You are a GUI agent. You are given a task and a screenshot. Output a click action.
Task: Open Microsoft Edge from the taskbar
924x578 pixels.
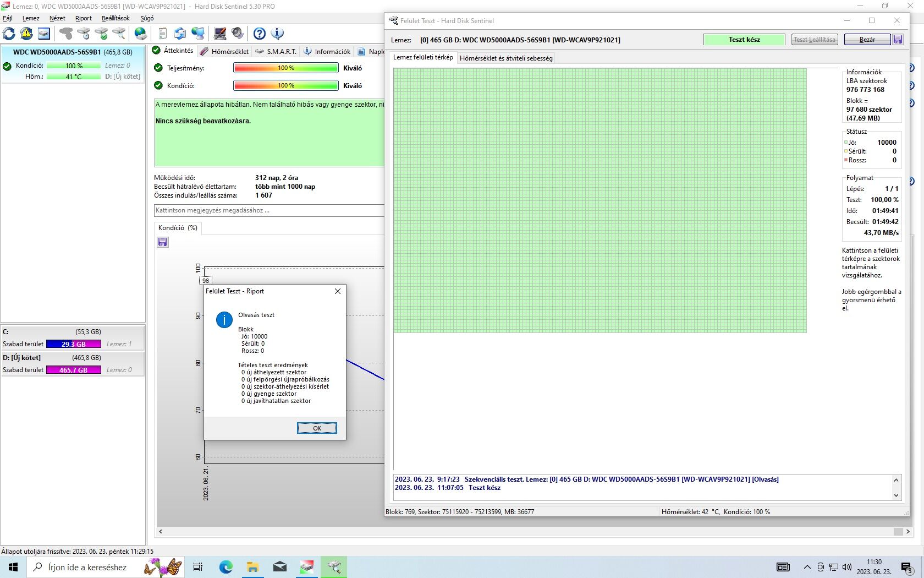(226, 567)
